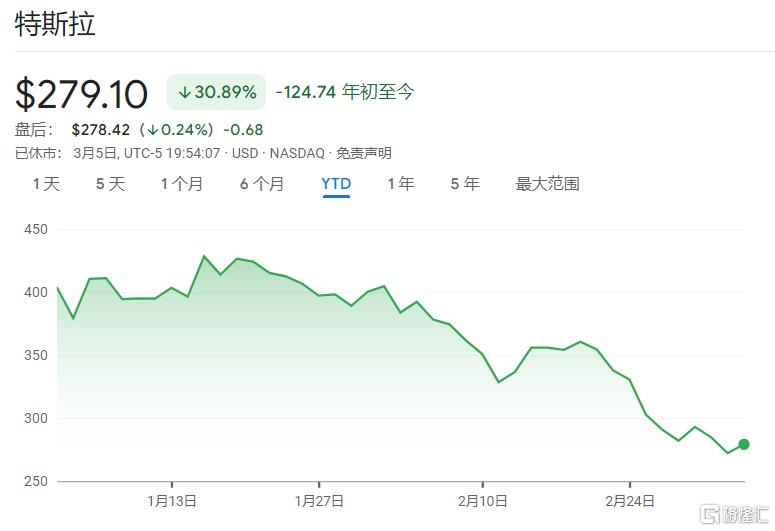Select the YTD range tab
775x531 pixels.
336,184
